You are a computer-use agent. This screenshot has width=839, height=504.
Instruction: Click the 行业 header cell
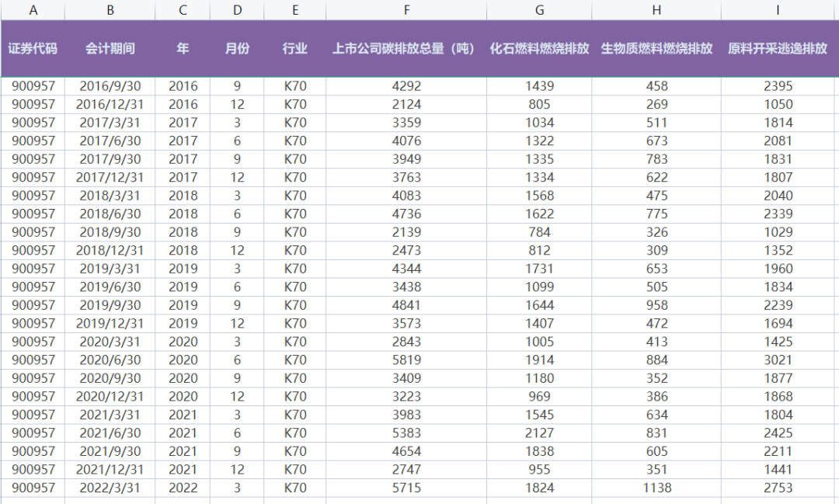(x=295, y=49)
